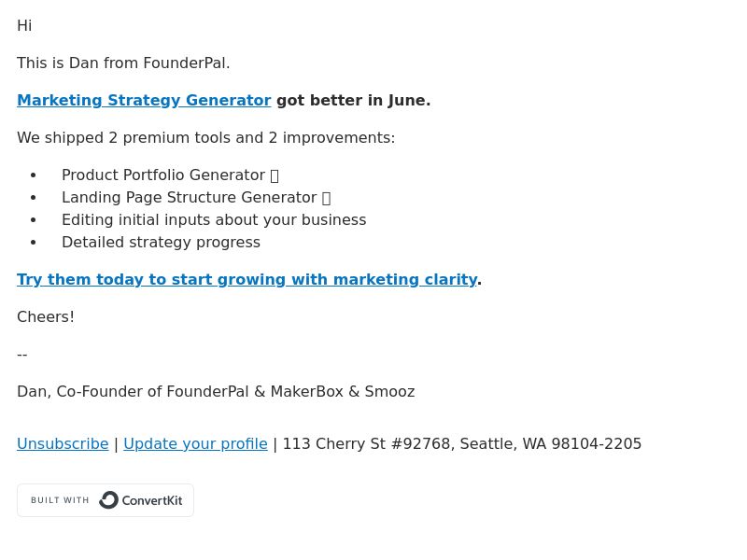Image resolution: width=747 pixels, height=560 pixels.
Task: Click the circular ConvertKit logo icon
Action: pyautogui.click(x=108, y=500)
